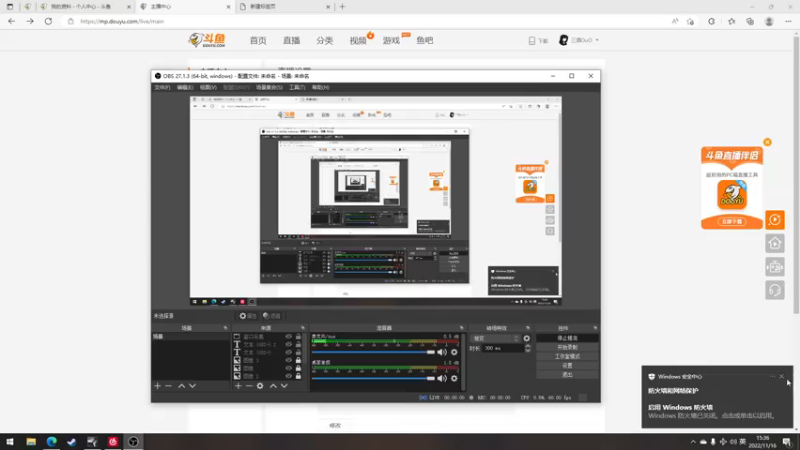Click 开始录制 button

567,347
